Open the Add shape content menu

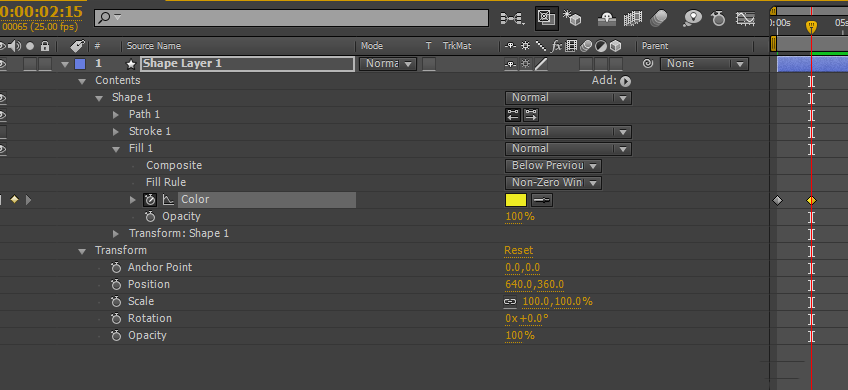point(626,81)
